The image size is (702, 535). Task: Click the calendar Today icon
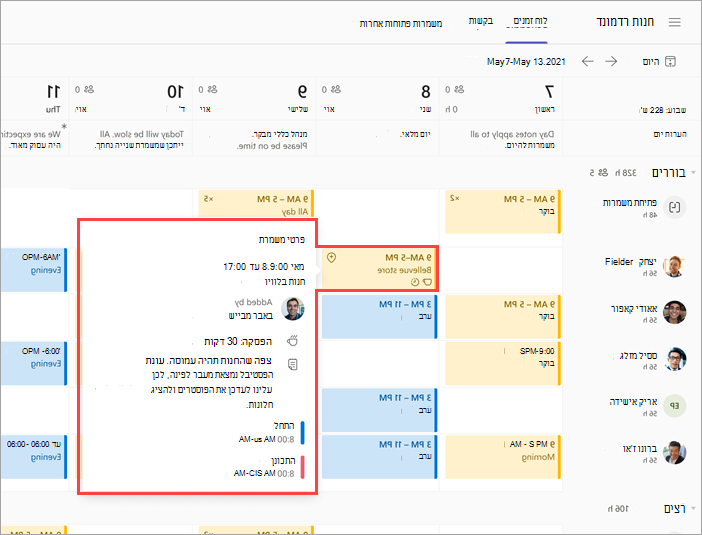pos(670,61)
